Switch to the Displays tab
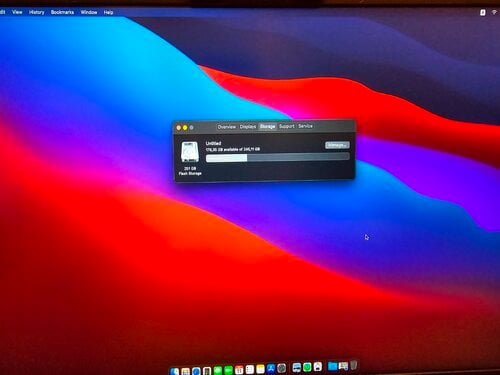This screenshot has height=375, width=500. 248,127
